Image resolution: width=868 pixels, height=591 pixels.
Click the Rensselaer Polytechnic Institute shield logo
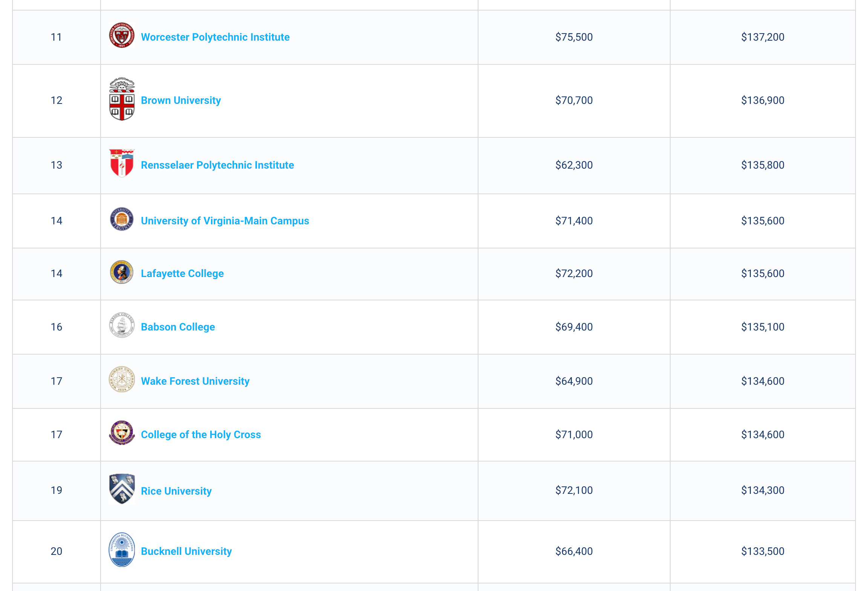click(122, 163)
